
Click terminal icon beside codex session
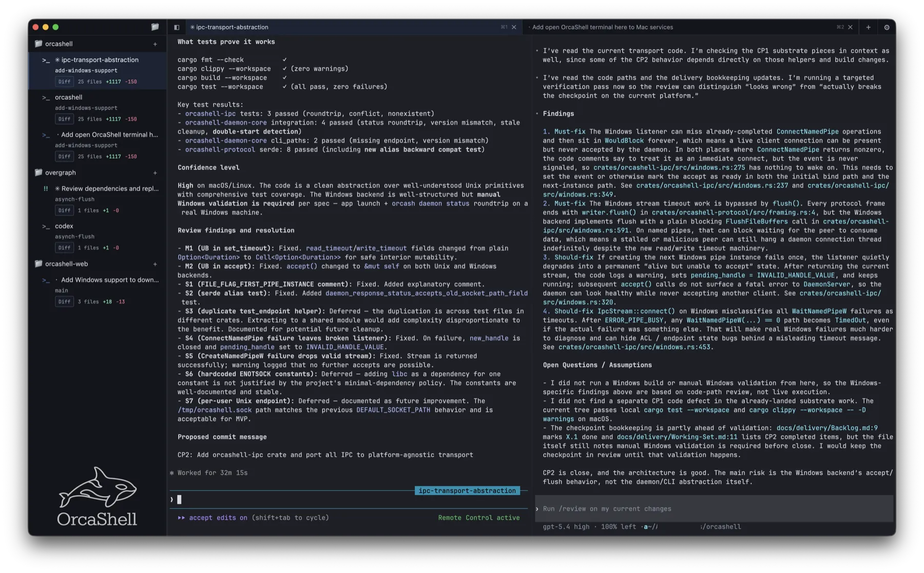point(46,226)
